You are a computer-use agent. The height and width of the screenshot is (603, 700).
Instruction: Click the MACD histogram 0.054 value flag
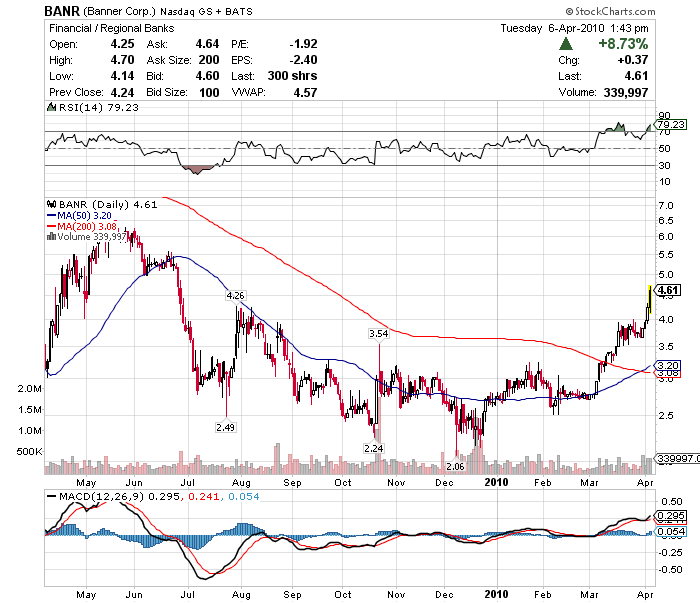pos(671,532)
